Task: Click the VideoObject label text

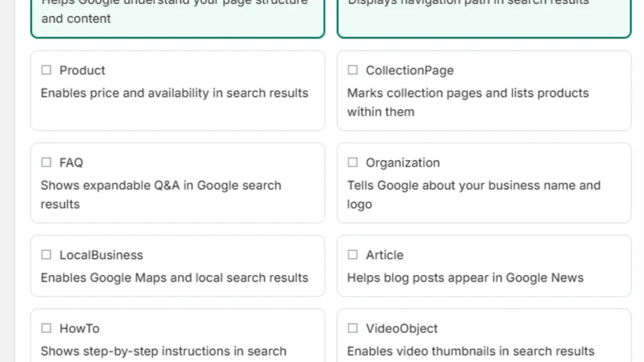Action: (x=402, y=328)
